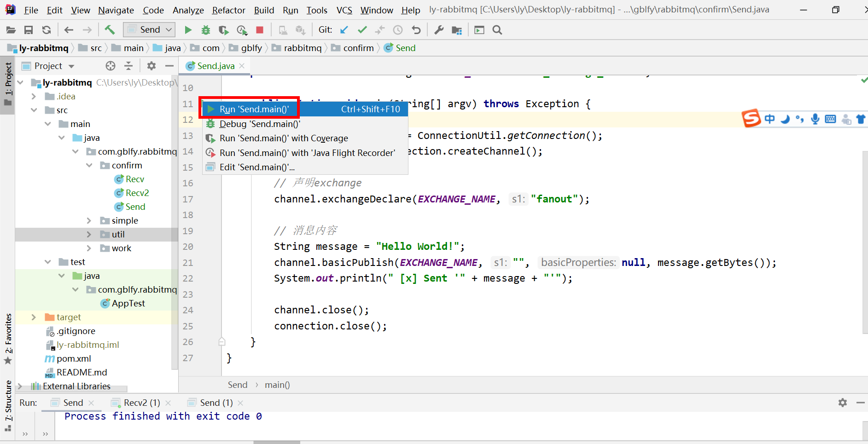This screenshot has height=444, width=868.
Task: Run with coverage from the toolbar
Action: point(224,30)
